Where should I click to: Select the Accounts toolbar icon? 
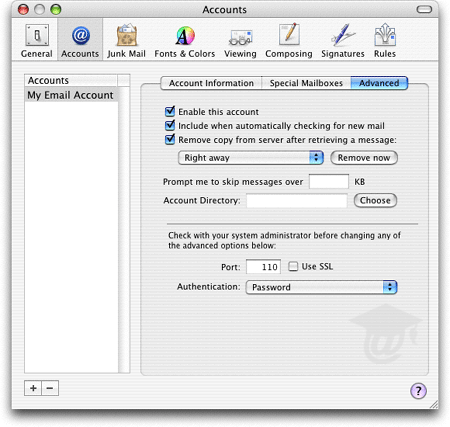(80, 40)
